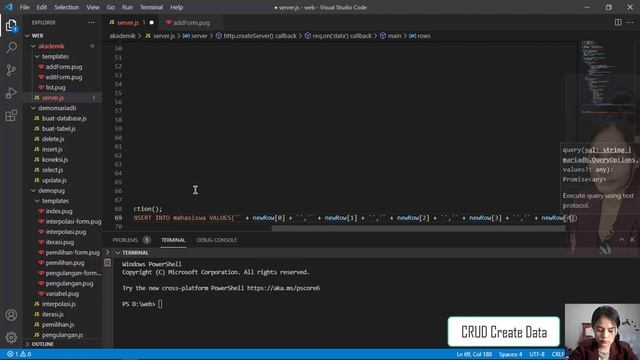Open buat-database.js file
Viewport: 640px width, 360px height.
click(64, 118)
